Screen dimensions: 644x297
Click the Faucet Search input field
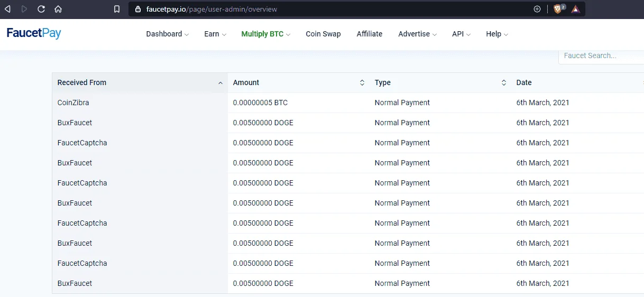[601, 55]
